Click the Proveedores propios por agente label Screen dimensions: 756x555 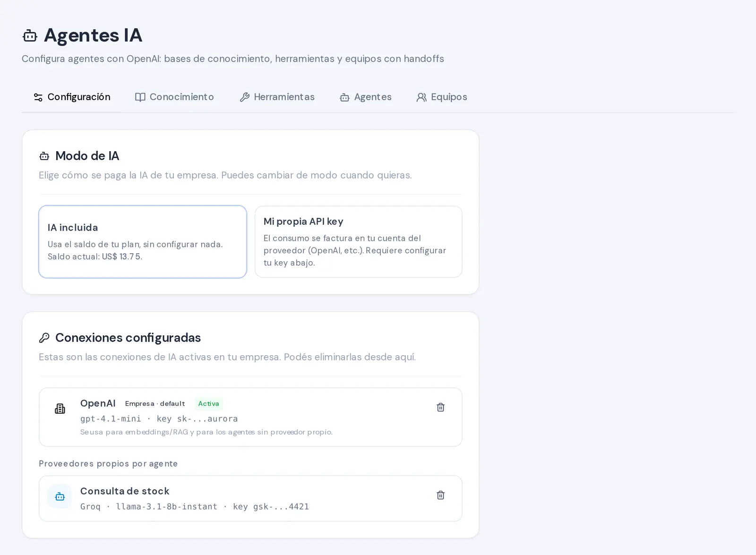[x=108, y=464]
